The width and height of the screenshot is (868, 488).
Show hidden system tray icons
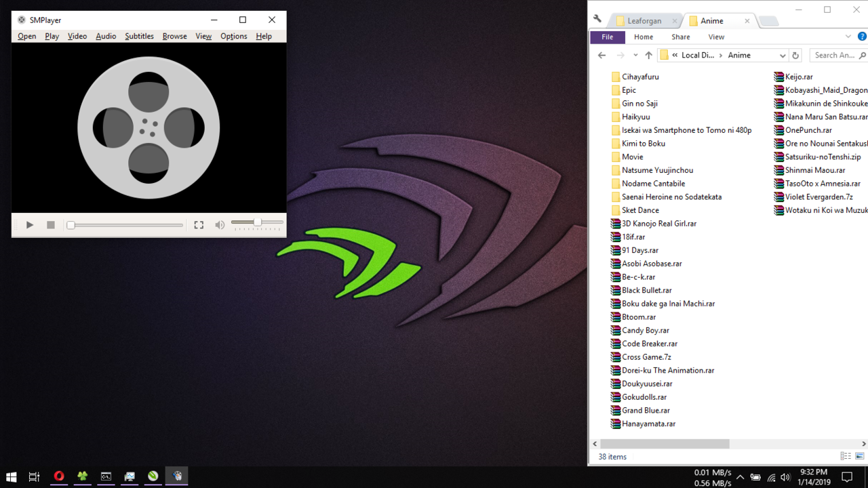click(x=740, y=477)
